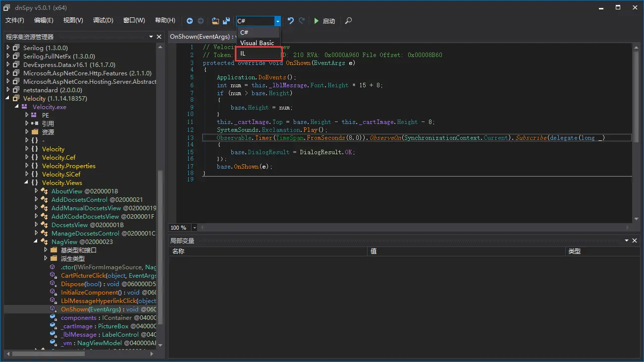Collapse the NagView class node
Viewport: 644px width, 362px height.
pos(36,242)
